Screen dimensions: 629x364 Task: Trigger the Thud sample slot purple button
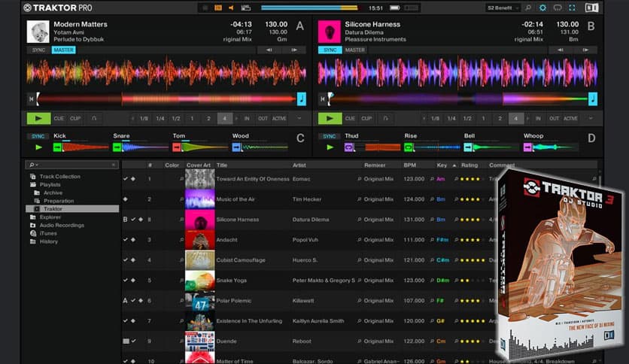348,147
